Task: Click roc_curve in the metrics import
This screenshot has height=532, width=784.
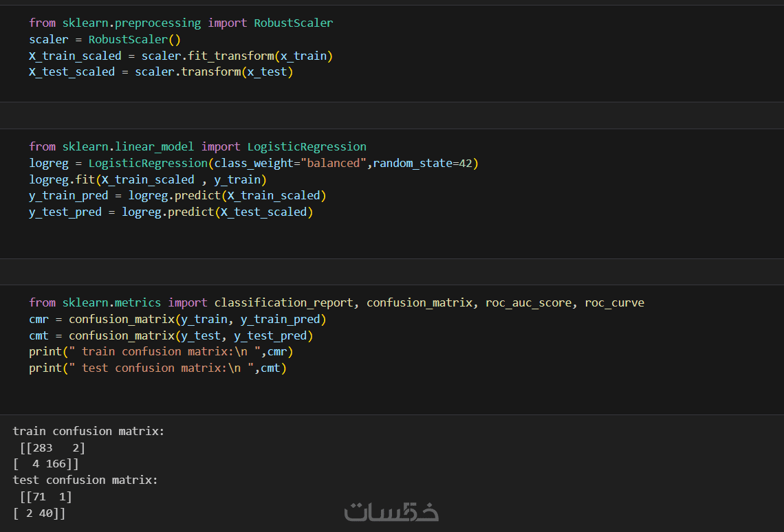Action: click(614, 302)
